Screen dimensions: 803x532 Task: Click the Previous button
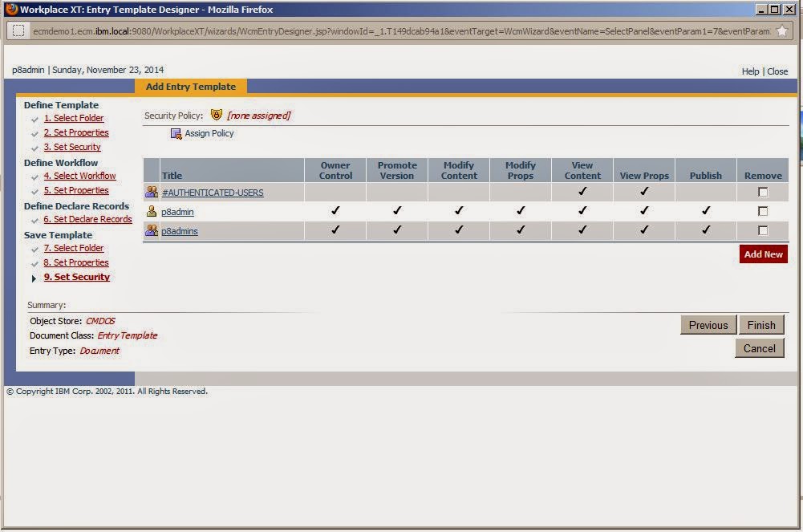click(708, 325)
